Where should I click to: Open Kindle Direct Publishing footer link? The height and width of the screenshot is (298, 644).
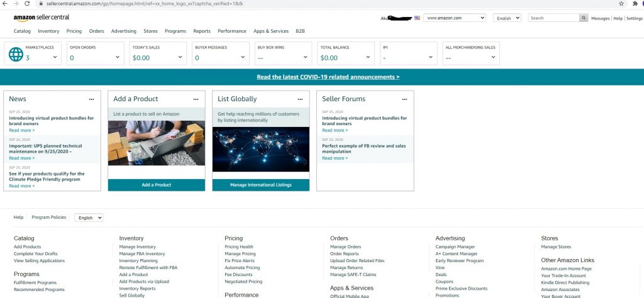pos(565,283)
